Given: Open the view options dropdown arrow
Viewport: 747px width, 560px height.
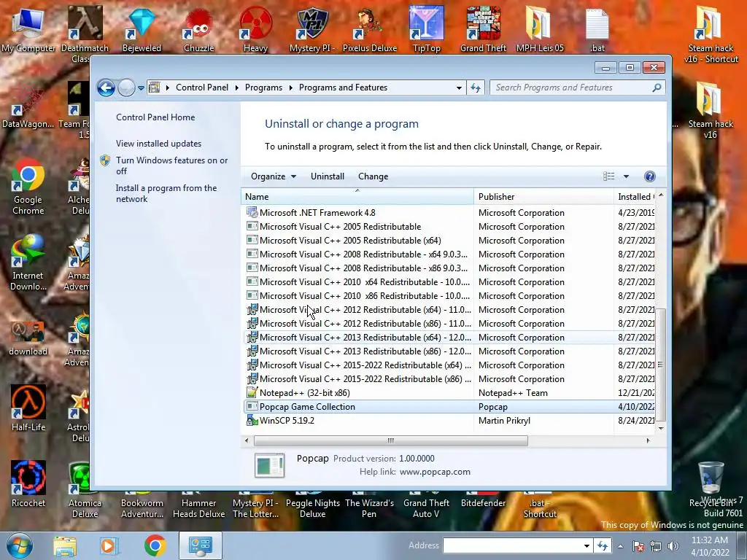Looking at the screenshot, I should coord(626,176).
